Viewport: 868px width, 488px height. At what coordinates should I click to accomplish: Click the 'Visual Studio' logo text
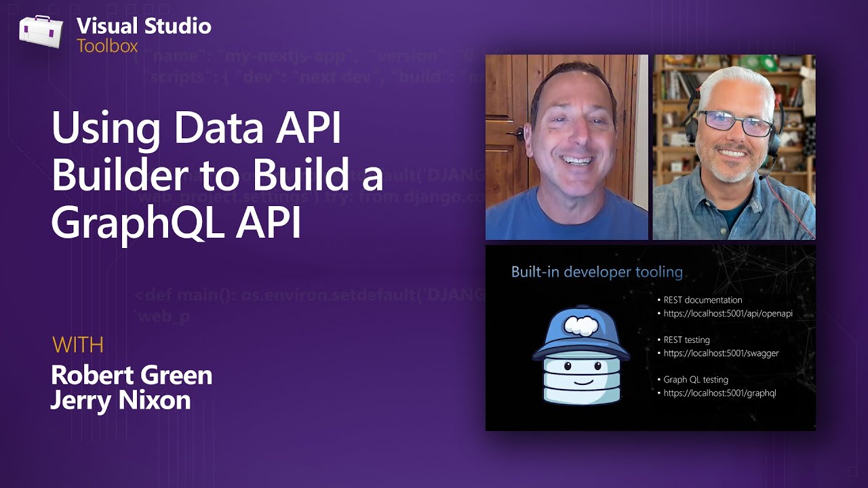click(x=144, y=26)
